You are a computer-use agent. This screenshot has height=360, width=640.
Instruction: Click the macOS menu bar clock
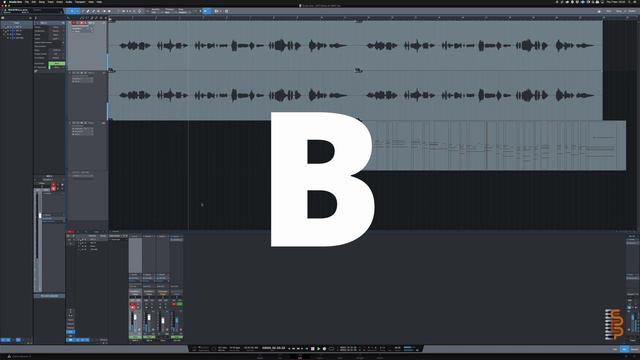[616, 2]
